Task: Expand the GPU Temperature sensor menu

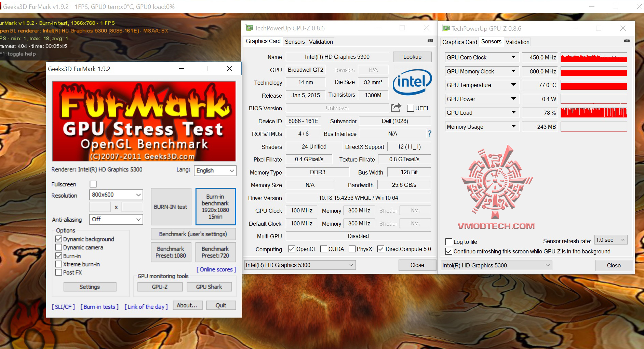Action: tap(513, 85)
